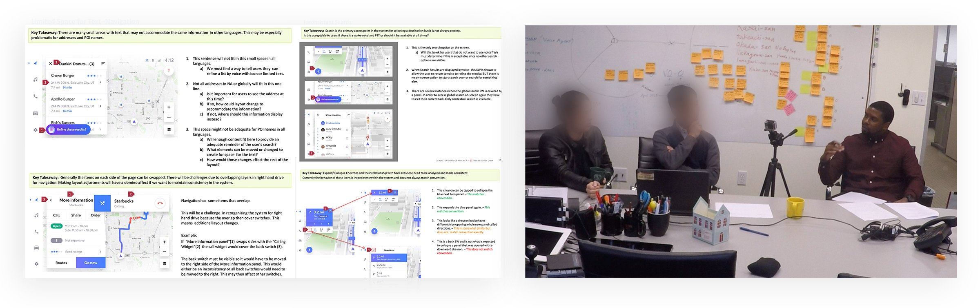Click the compass icon under the 4:12 clock
Image resolution: width=980 pixels, height=308 pixels.
coord(169,71)
